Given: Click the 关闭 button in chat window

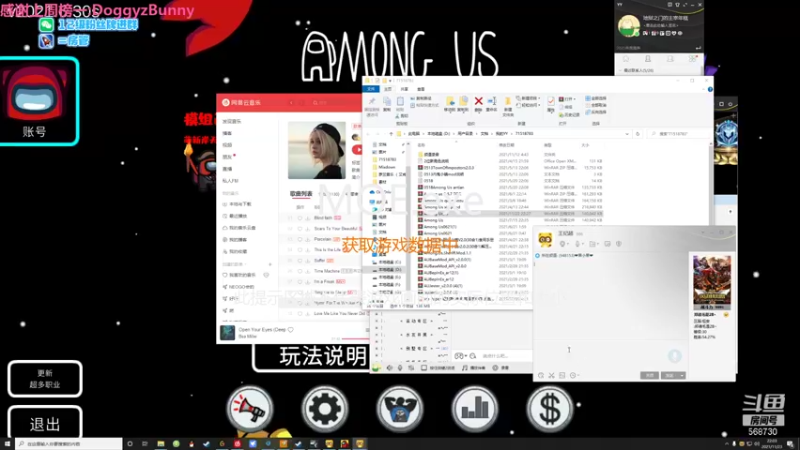Looking at the screenshot, I should (x=649, y=376).
